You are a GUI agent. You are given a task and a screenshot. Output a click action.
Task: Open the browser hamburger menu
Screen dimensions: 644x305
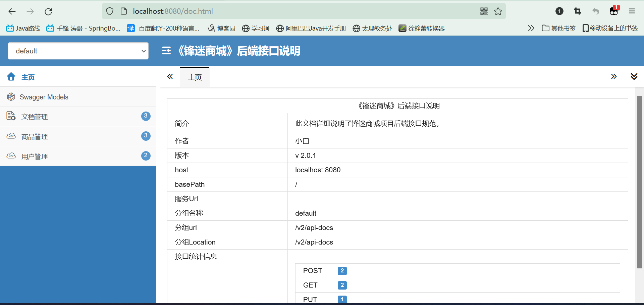tap(632, 11)
